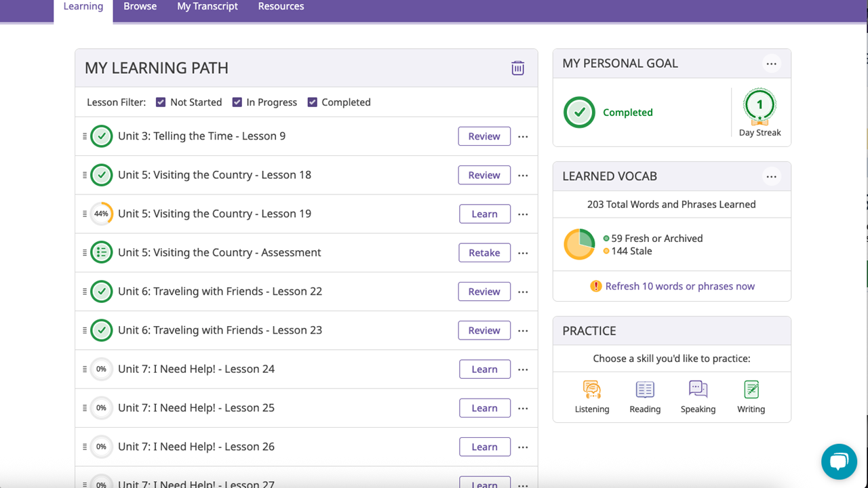Click Review for Unit 6 Lesson 23
The width and height of the screenshot is (868, 488).
[484, 331]
